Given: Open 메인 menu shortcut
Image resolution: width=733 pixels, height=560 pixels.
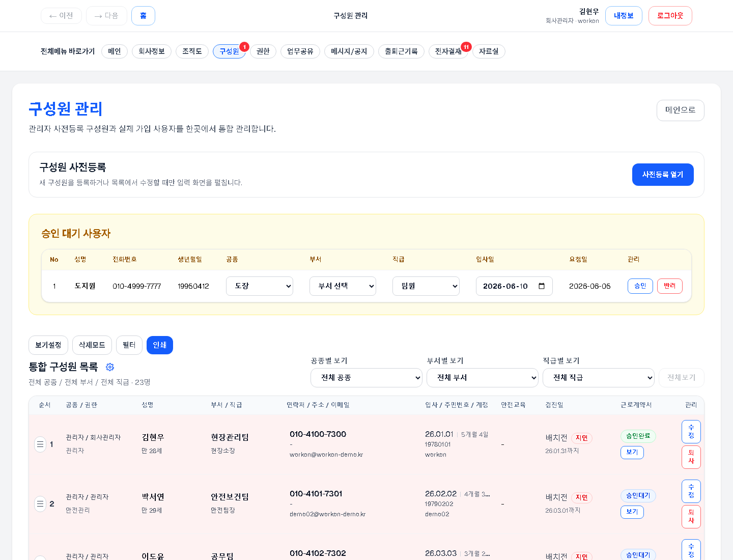Looking at the screenshot, I should 115,51.
